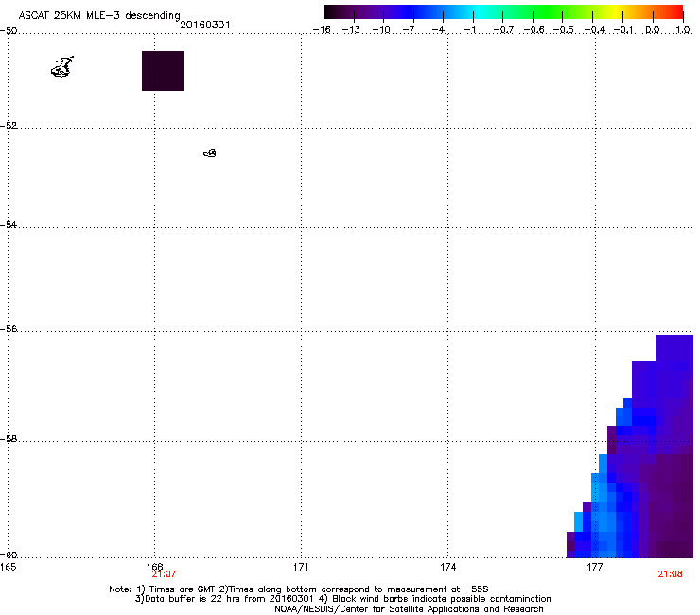The width and height of the screenshot is (700, 615).
Task: Click the "171" longitude axis label
Action: [x=301, y=567]
